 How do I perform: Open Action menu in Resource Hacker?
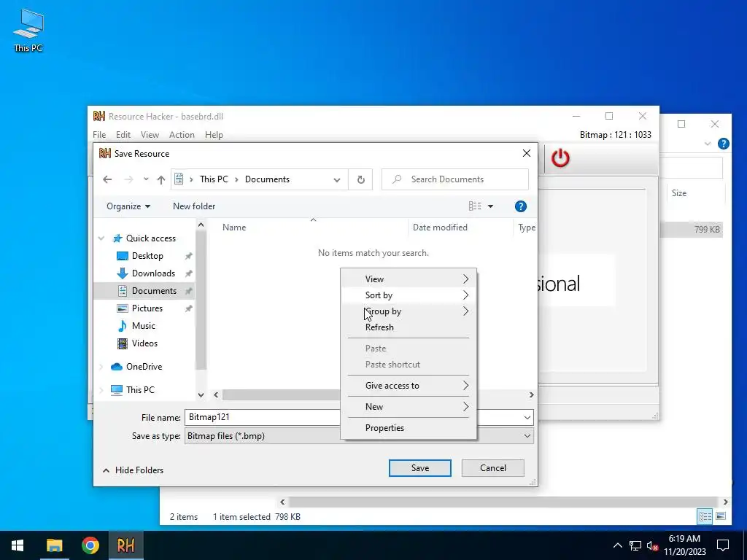(182, 135)
